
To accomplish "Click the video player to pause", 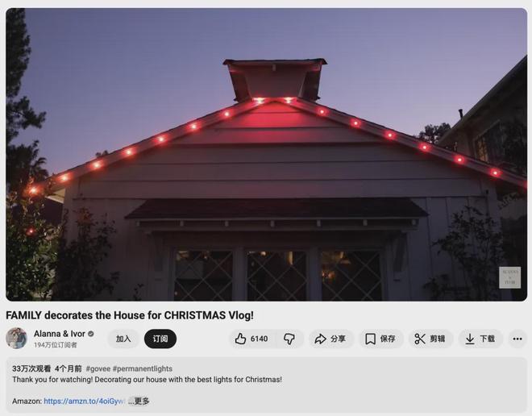I will [x=266, y=155].
